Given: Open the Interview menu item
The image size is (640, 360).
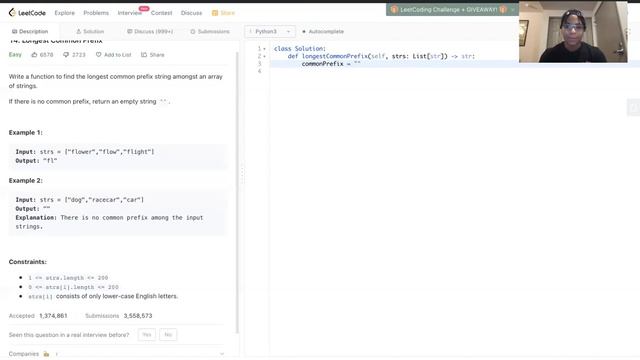Looking at the screenshot, I should click(129, 13).
